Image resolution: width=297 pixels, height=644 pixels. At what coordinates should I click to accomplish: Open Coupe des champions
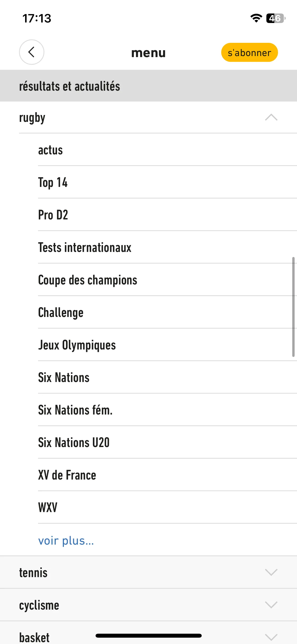click(167, 280)
